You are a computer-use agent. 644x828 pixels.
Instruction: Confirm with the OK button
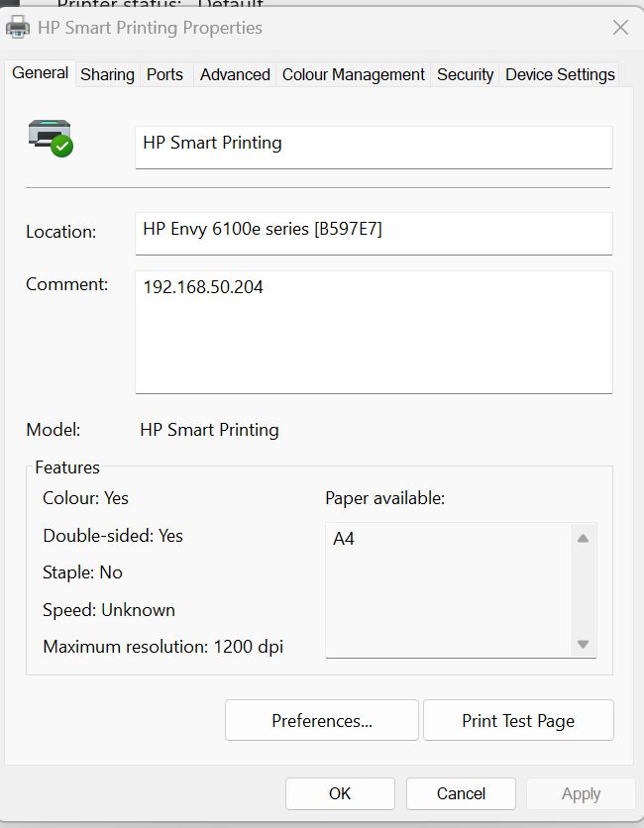[x=340, y=793]
